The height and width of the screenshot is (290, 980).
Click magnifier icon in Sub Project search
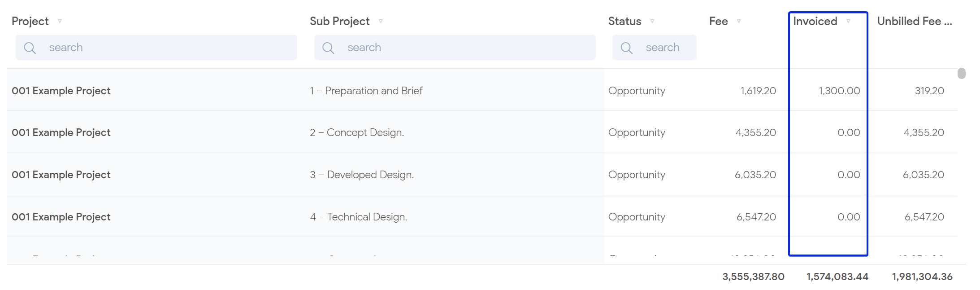[x=329, y=48]
